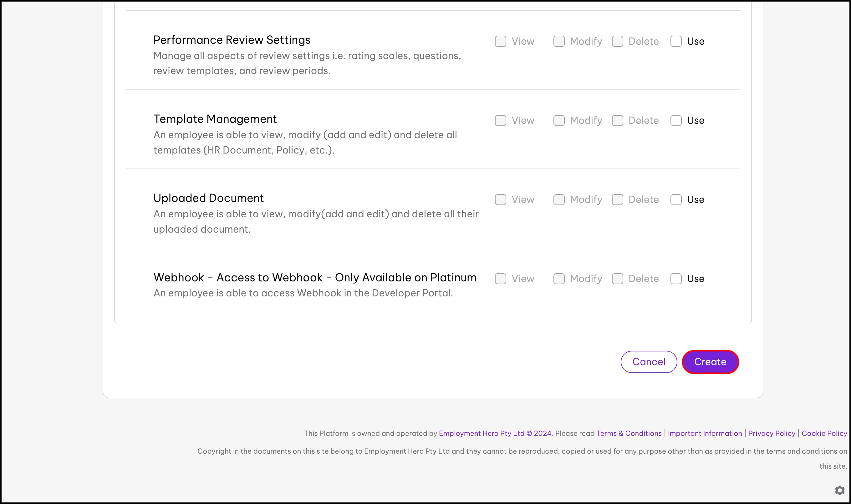Check View for Webhook access

tap(500, 279)
